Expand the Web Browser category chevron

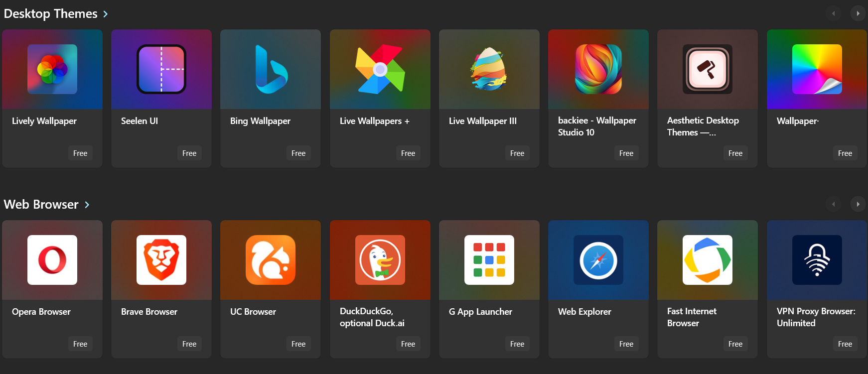(87, 205)
